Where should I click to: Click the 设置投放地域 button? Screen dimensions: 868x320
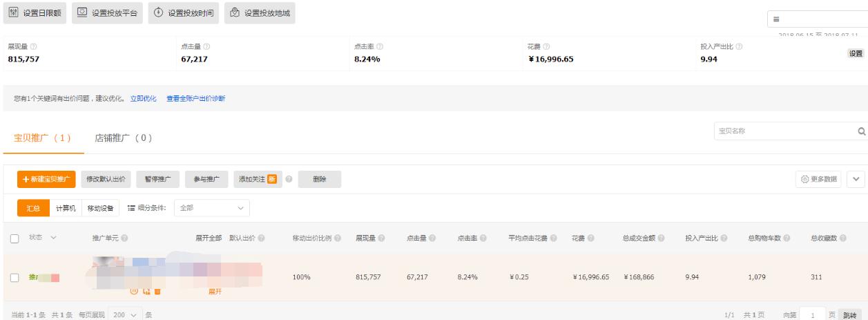259,13
